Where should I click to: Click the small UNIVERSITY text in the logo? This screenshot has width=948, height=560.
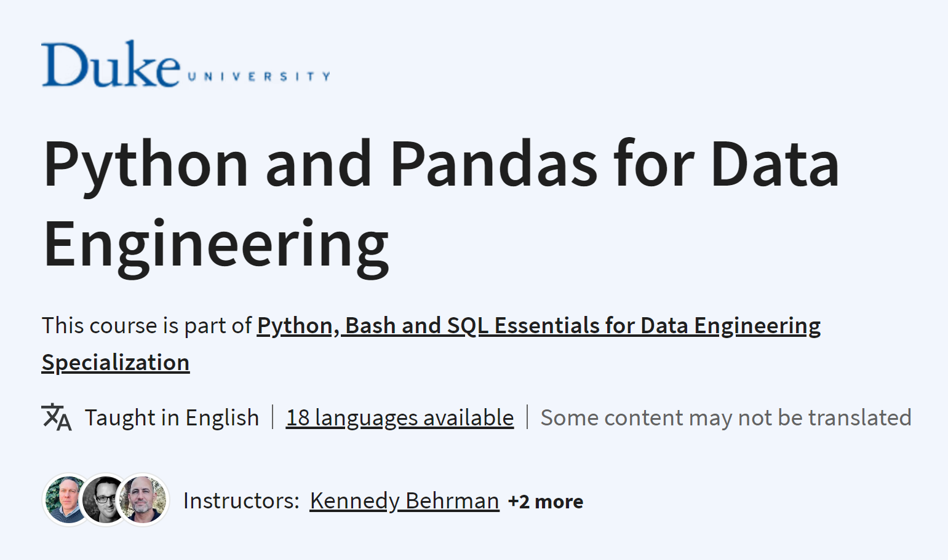pos(258,77)
